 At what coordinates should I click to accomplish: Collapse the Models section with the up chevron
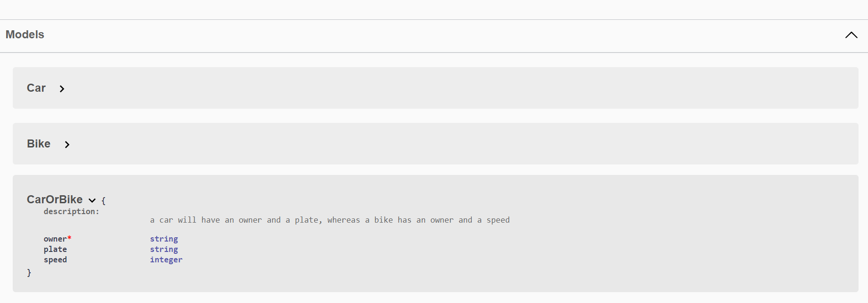coord(851,35)
